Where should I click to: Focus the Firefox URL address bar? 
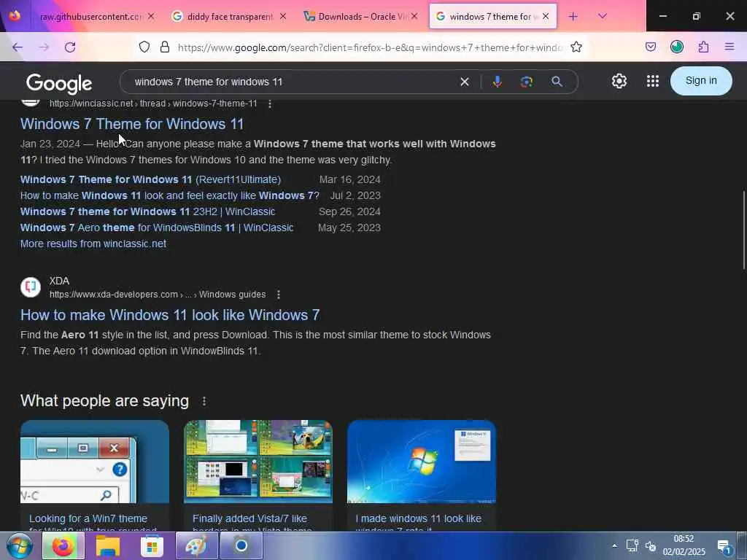(369, 47)
